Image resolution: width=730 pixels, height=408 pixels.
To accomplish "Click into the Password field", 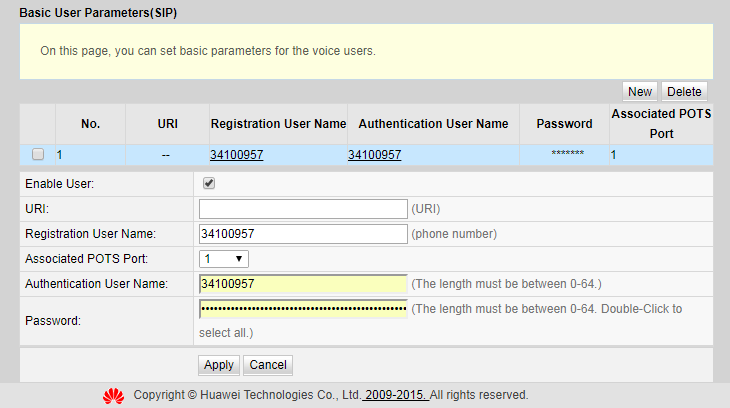I will 303,309.
